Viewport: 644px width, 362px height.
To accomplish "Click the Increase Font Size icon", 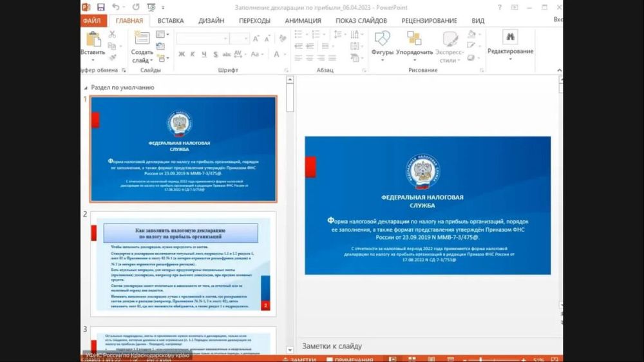I will coord(256,39).
